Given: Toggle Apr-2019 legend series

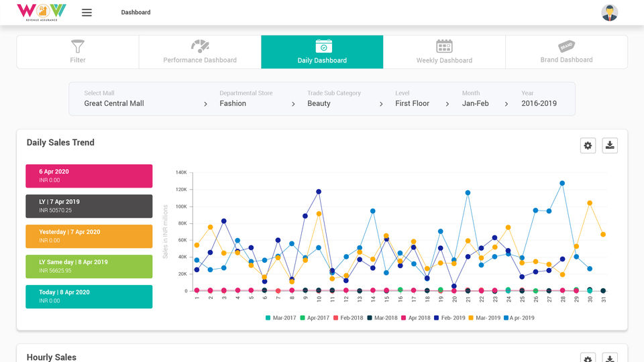Looking at the screenshot, I should pos(519,318).
